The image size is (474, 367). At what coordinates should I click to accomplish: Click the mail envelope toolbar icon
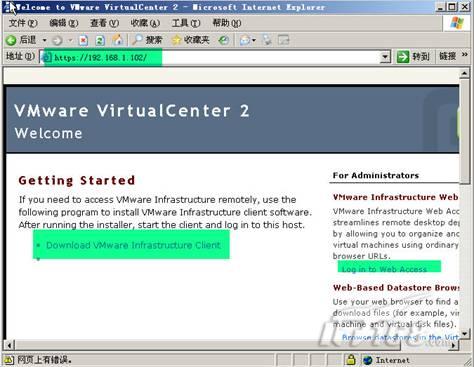click(x=245, y=40)
